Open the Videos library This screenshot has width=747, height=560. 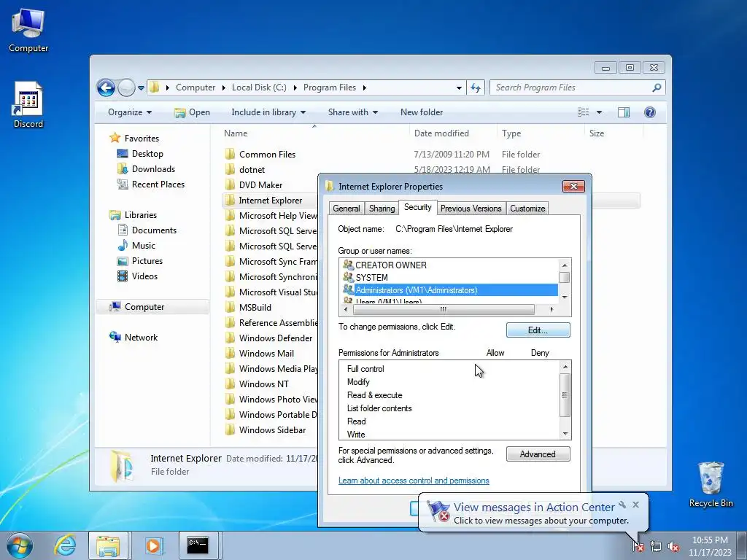coord(144,276)
